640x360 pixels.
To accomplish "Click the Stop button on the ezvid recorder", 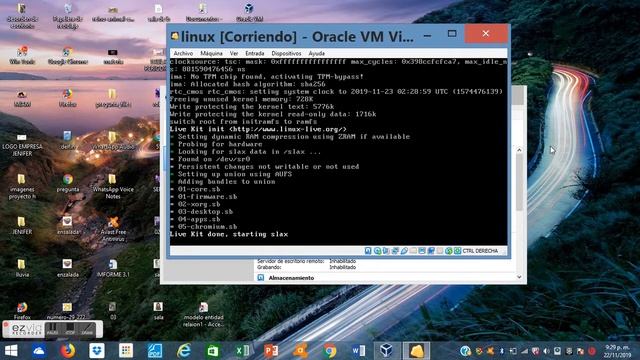I will click(x=70, y=329).
